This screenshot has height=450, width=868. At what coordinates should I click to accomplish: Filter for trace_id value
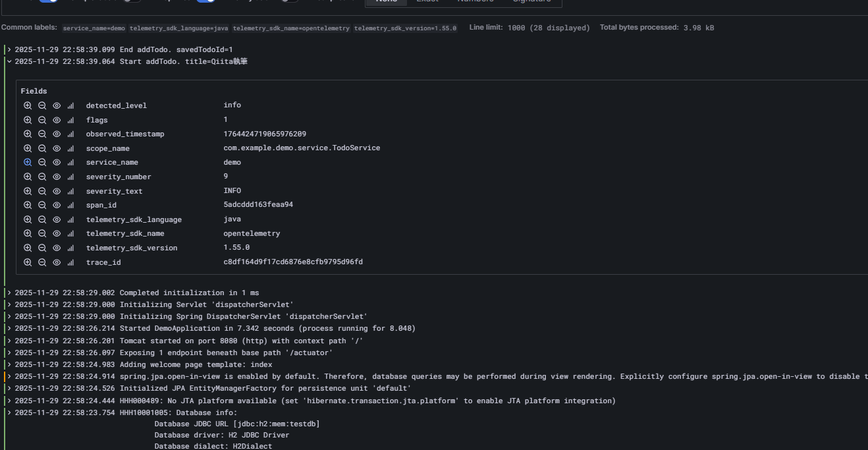point(28,262)
